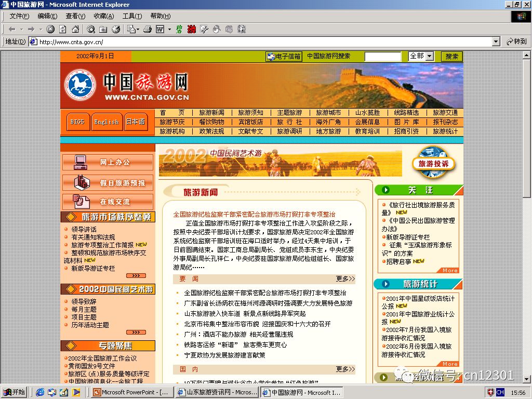This screenshot has width=532, height=399.
Task: Click the site search input field
Action: [383, 56]
